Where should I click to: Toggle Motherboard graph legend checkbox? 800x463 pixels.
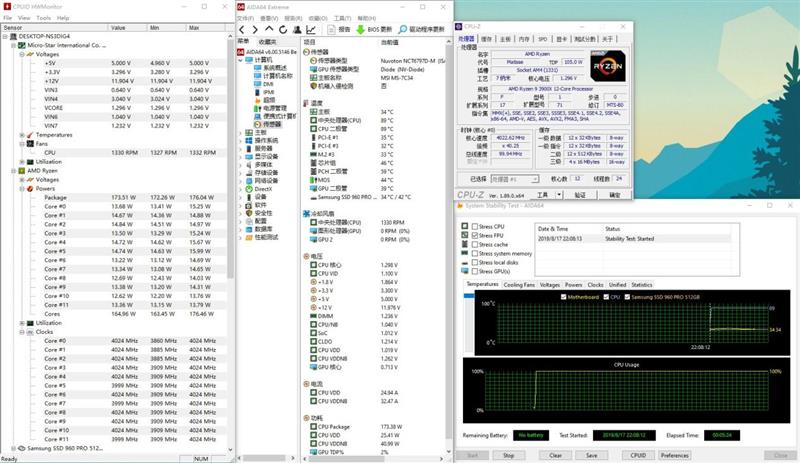click(x=563, y=297)
